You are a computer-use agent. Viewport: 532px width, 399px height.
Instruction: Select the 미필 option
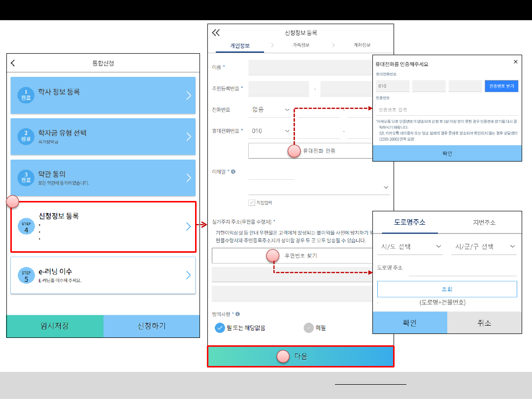[309, 328]
